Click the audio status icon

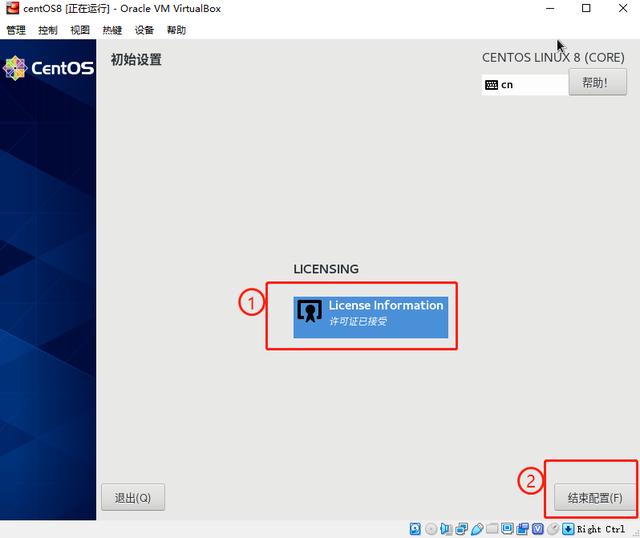pos(446,529)
